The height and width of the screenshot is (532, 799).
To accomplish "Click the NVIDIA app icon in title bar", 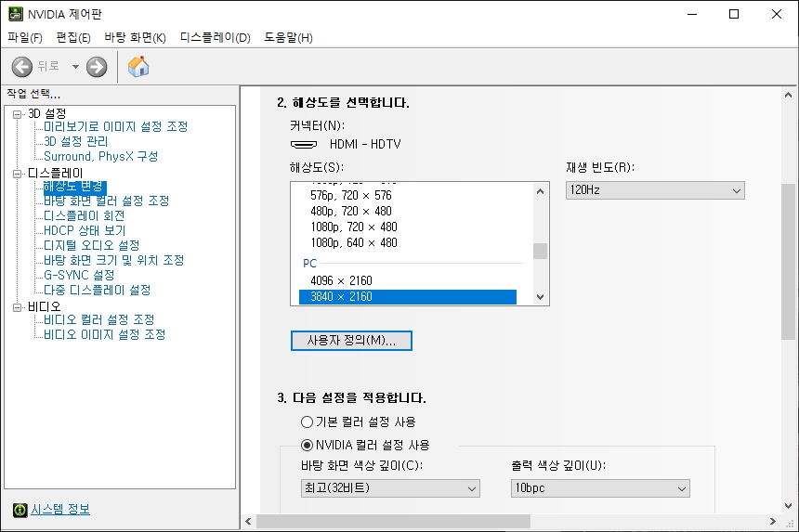I will 16,14.
